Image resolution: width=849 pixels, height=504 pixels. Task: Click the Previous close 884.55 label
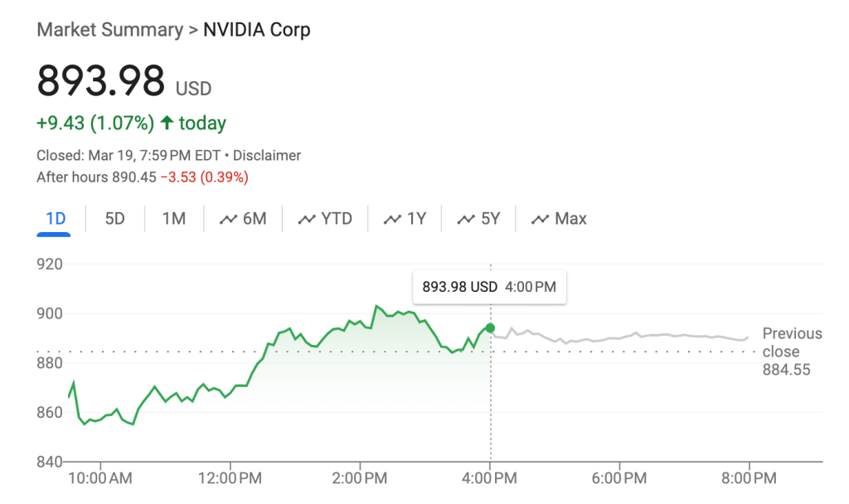click(x=792, y=351)
